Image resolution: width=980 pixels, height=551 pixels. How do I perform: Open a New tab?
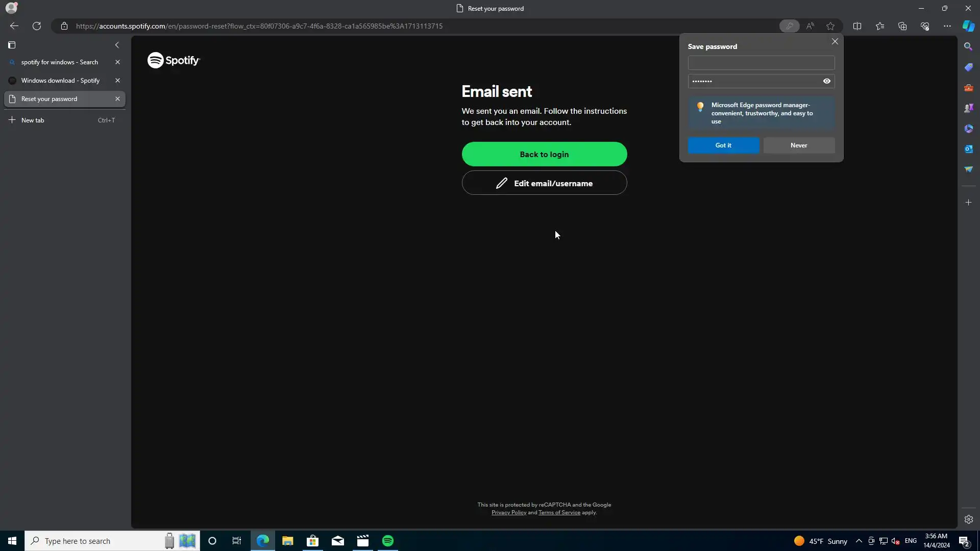tap(33, 120)
